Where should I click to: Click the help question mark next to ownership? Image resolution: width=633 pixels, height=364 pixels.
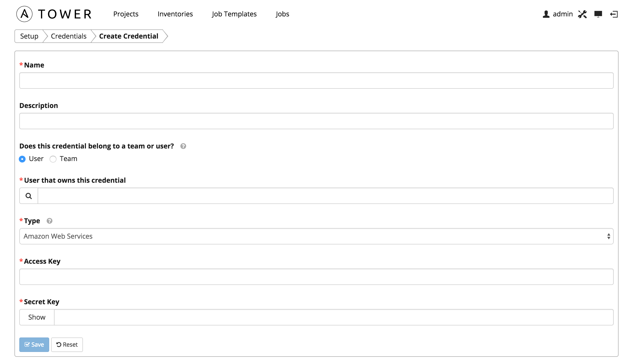click(x=183, y=146)
